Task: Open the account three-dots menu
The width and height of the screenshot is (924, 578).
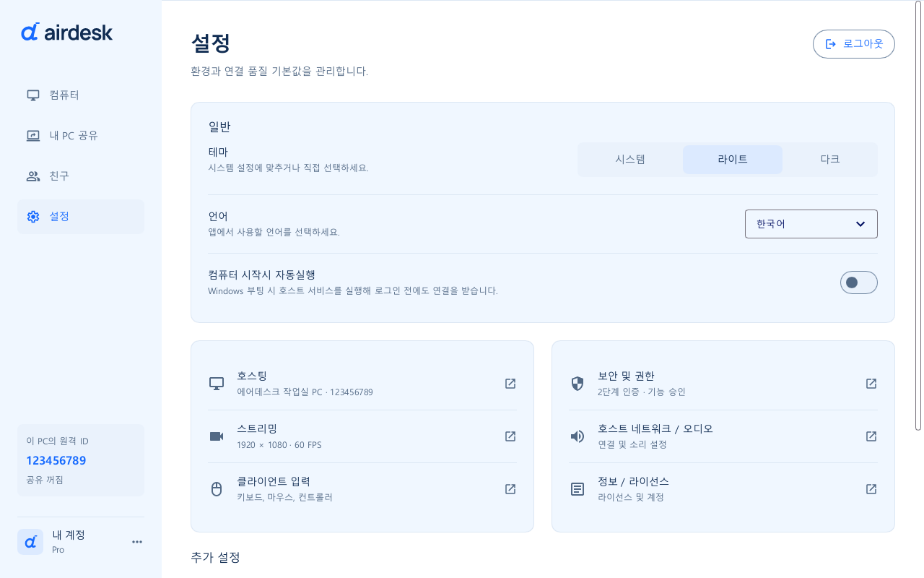Action: pos(137,542)
